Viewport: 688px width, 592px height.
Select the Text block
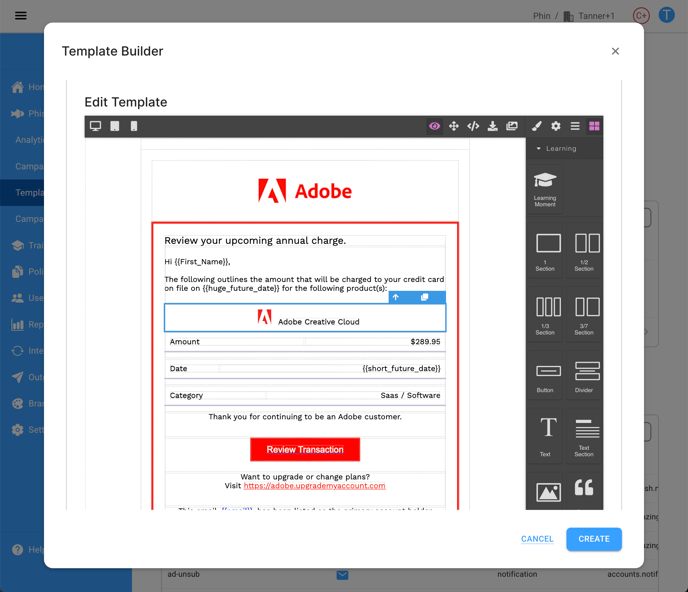(x=545, y=437)
